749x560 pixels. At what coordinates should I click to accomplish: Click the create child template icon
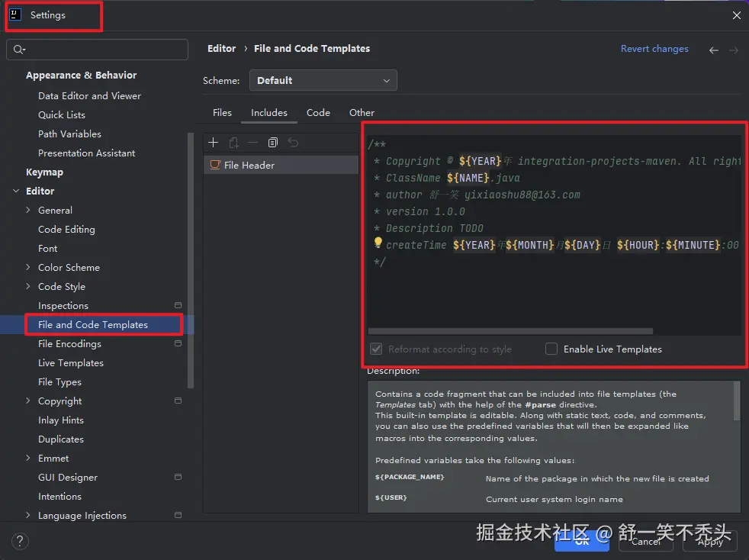click(x=233, y=143)
